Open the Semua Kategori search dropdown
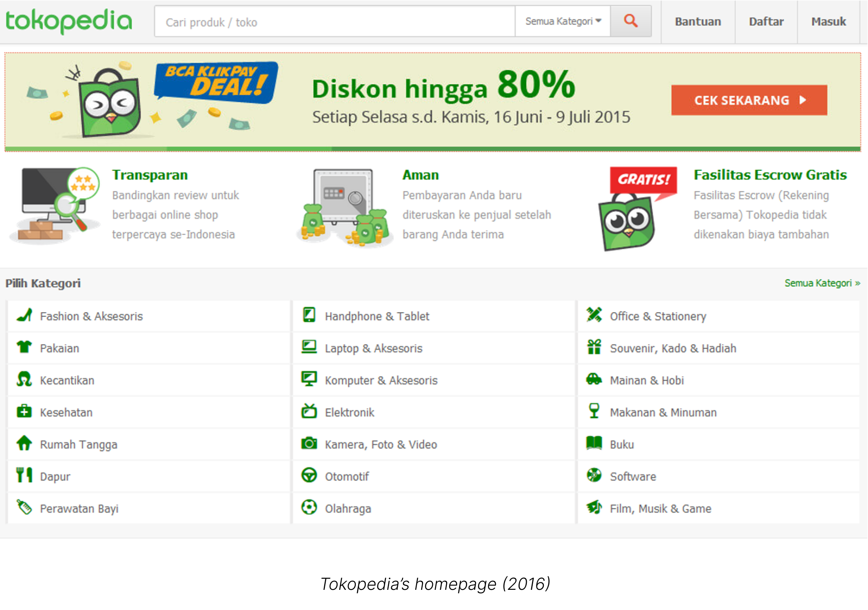The image size is (868, 610). (x=562, y=21)
